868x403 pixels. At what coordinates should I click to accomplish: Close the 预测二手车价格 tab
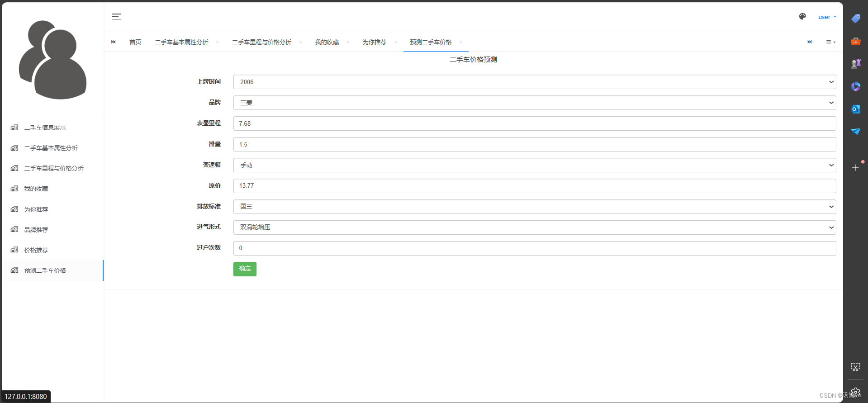[460, 43]
